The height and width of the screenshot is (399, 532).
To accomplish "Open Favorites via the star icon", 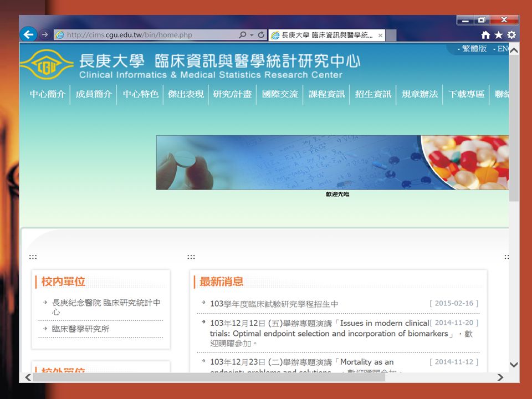I will click(498, 34).
